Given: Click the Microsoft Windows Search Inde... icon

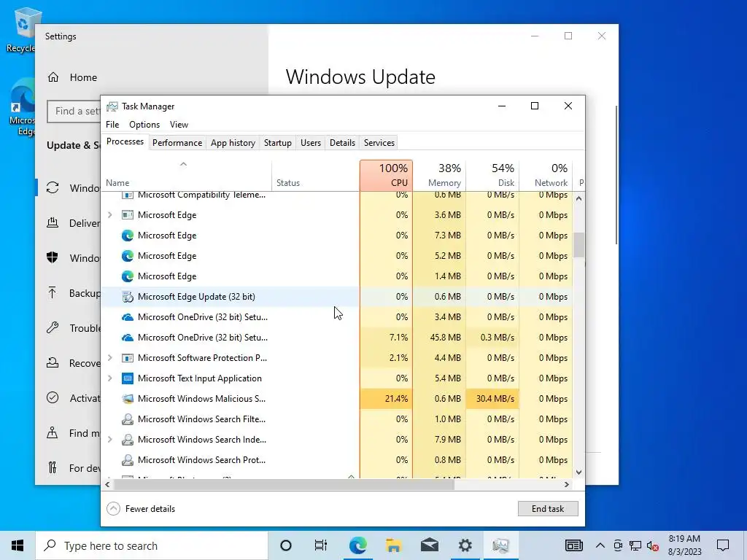Looking at the screenshot, I should click(x=127, y=440).
